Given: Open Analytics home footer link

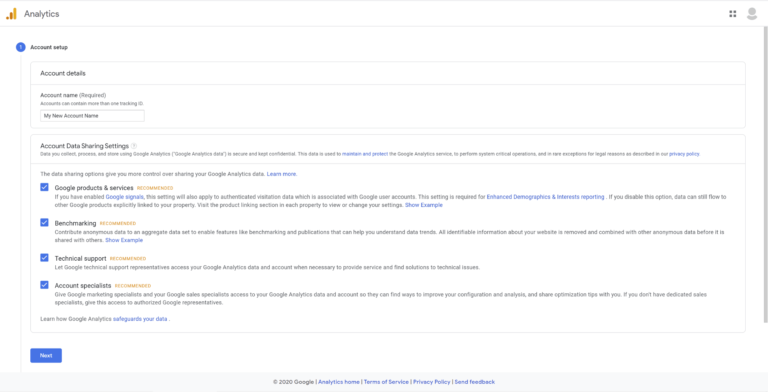Looking at the screenshot, I should pyautogui.click(x=339, y=382).
